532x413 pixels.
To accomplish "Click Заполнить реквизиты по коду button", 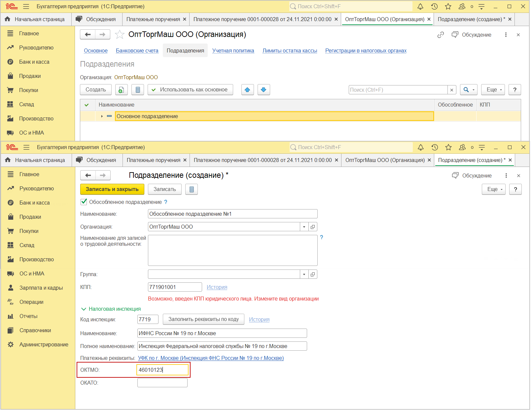I will (203, 319).
